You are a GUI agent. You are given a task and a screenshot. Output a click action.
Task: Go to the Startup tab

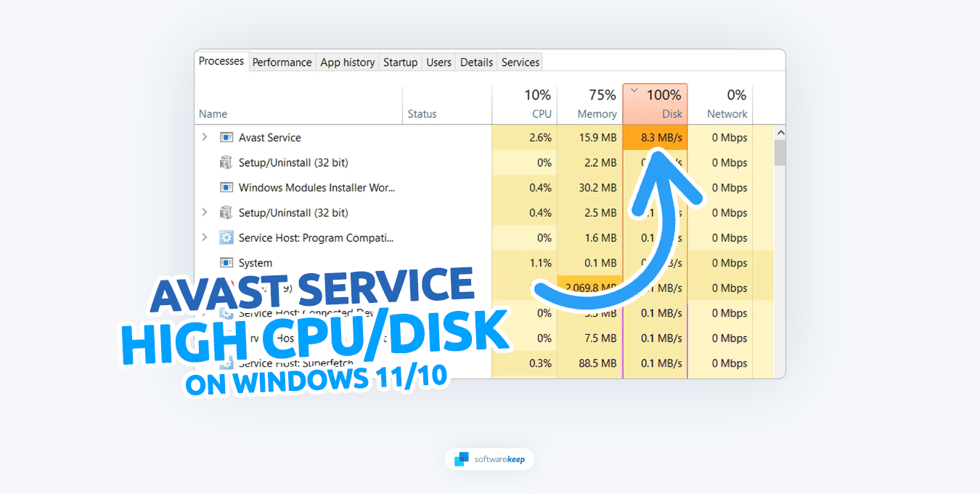point(400,62)
